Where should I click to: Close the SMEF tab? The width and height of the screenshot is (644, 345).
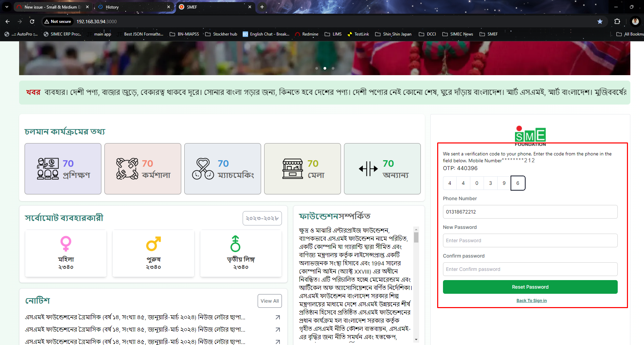coord(250,7)
